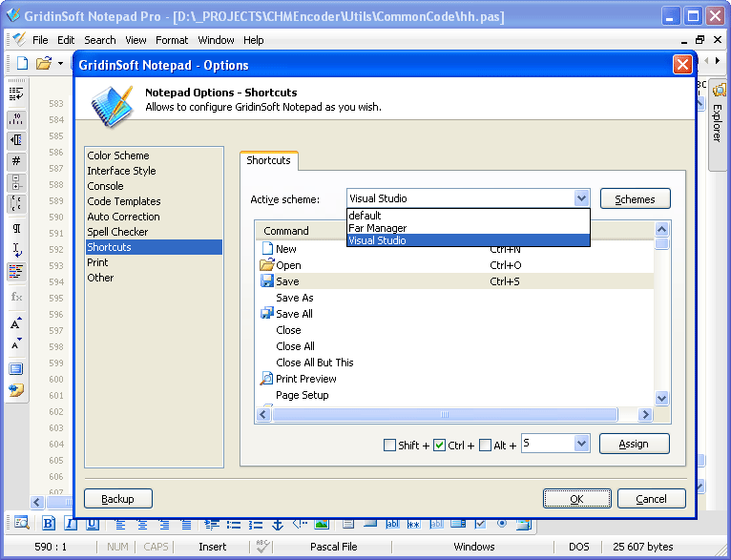Toggle word wrap icon in left toolbar
731x560 pixels.
pos(16,94)
